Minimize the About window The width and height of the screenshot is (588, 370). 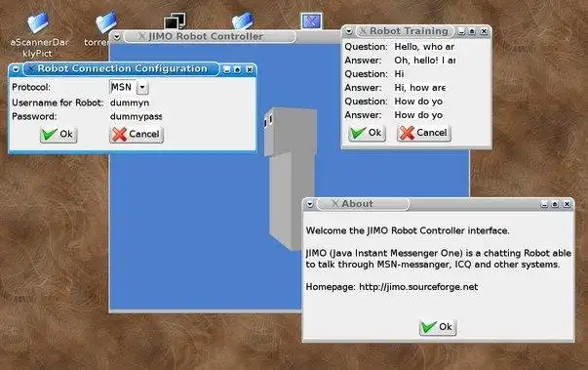pyautogui.click(x=544, y=204)
